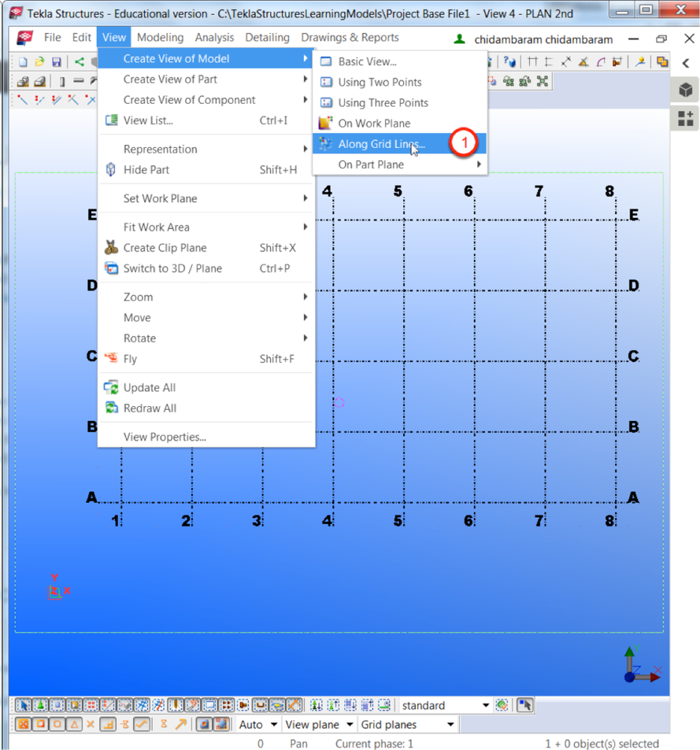Open the Auto snap depth dropdown
This screenshot has height=750, width=700.
tap(258, 724)
